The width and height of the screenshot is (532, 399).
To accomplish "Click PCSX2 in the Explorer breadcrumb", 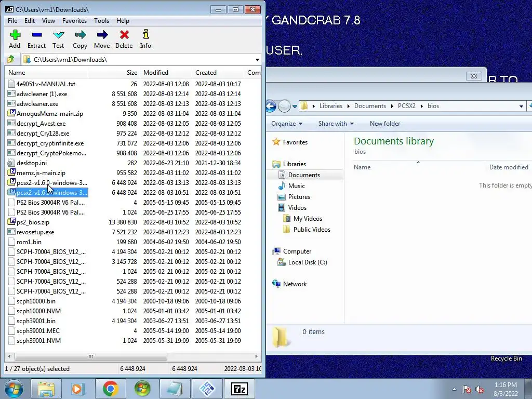I will (406, 106).
